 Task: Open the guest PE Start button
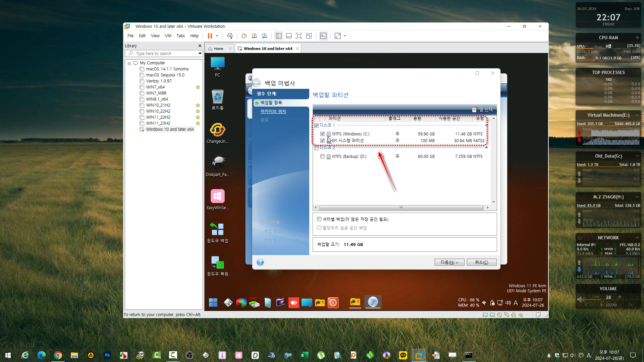213,303
